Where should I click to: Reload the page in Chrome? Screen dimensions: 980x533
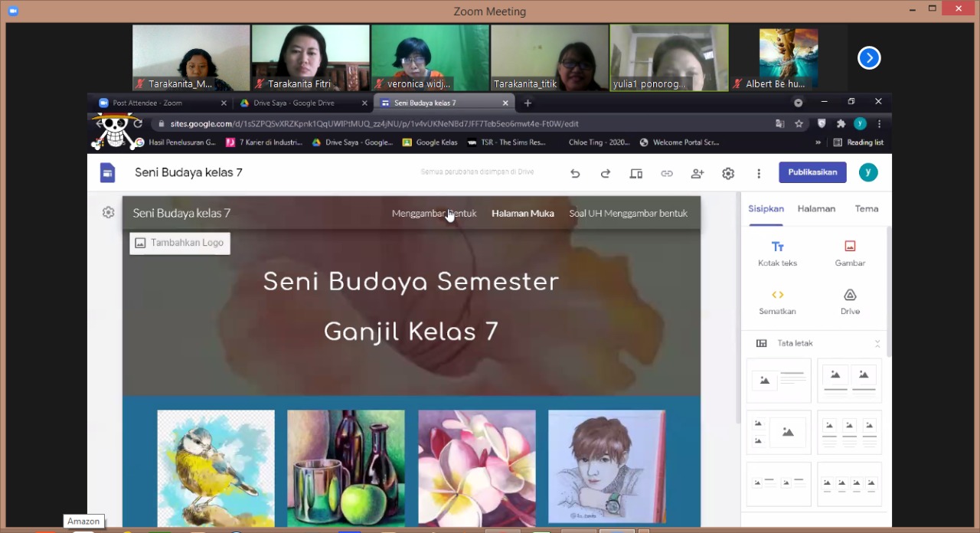138,123
